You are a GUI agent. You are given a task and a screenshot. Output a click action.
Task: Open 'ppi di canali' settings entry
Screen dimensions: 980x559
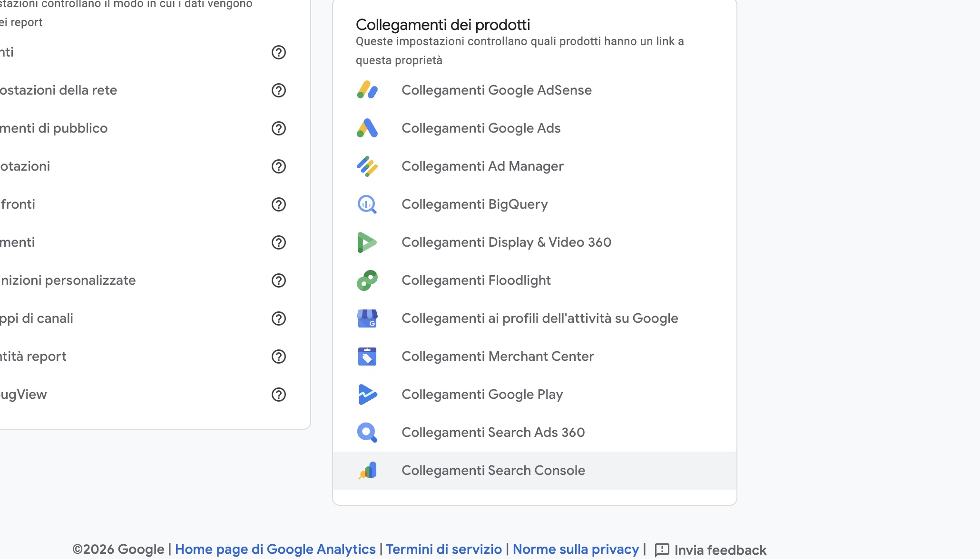(37, 318)
